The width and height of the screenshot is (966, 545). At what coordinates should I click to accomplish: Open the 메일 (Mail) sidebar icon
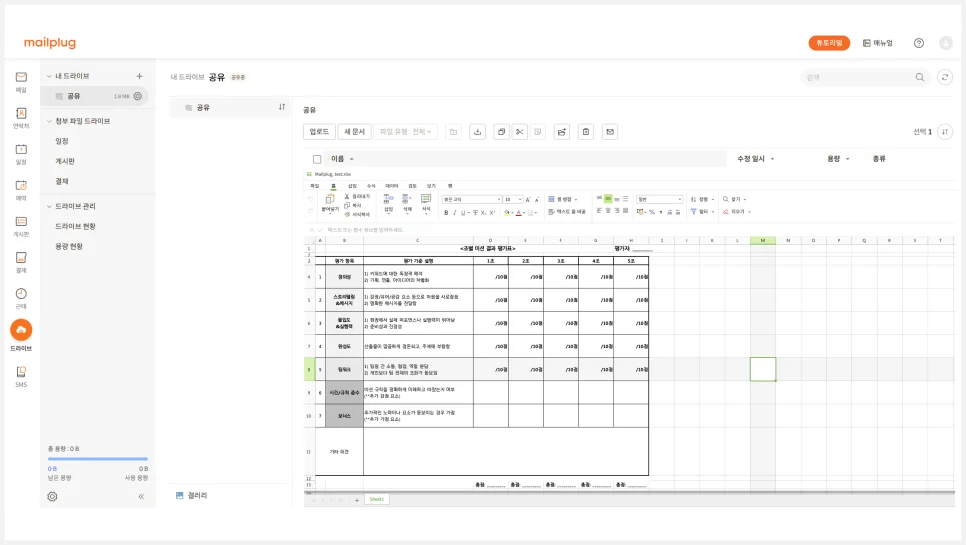[x=21, y=81]
